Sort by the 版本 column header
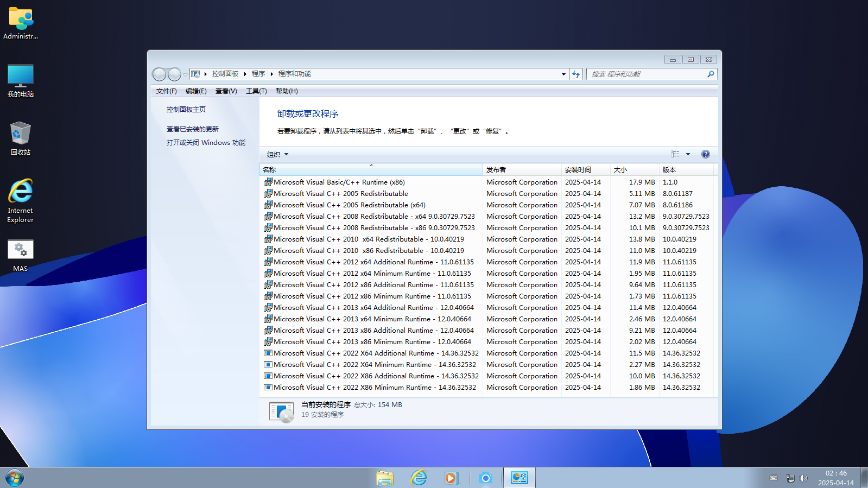This screenshot has height=488, width=868. point(687,169)
